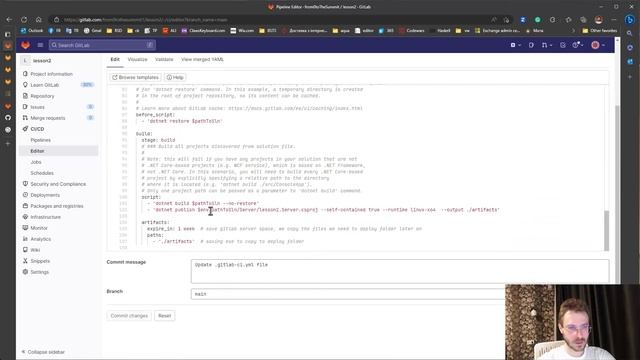Focus the Search GitLab field
The width and height of the screenshot is (640, 360).
click(102, 45)
